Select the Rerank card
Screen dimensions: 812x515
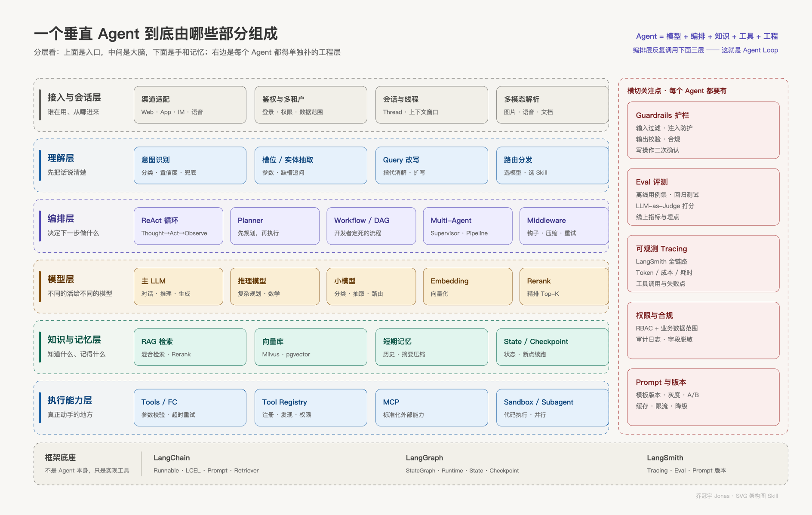tap(564, 287)
